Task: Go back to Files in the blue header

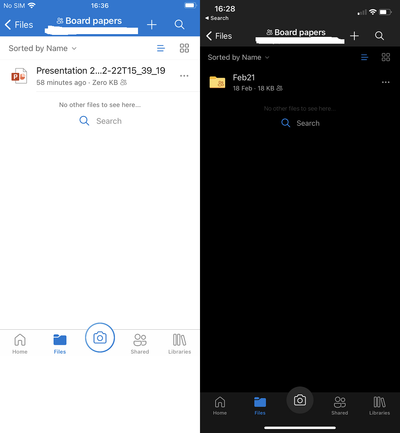Action: click(19, 25)
